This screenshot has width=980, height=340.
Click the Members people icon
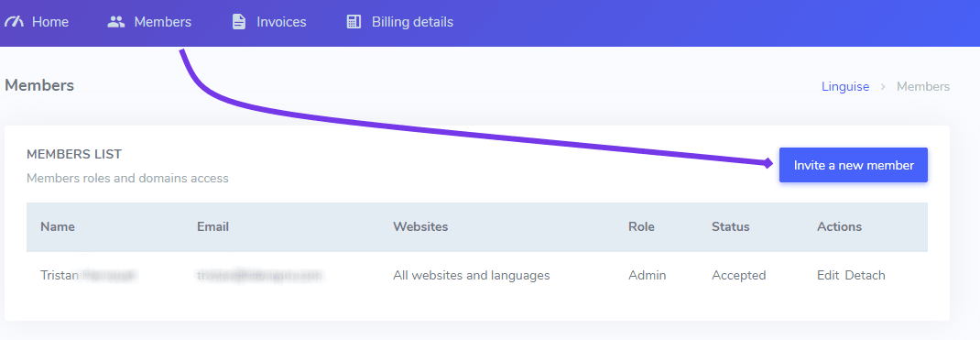click(116, 22)
